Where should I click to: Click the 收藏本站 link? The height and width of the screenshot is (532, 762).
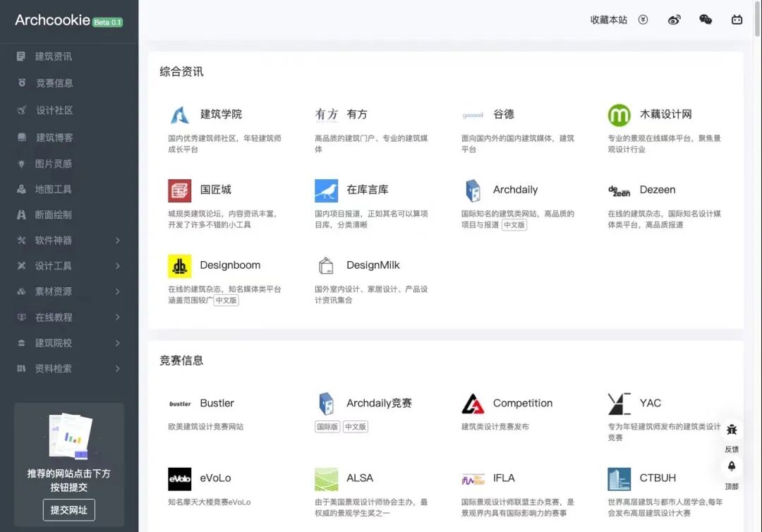click(608, 20)
